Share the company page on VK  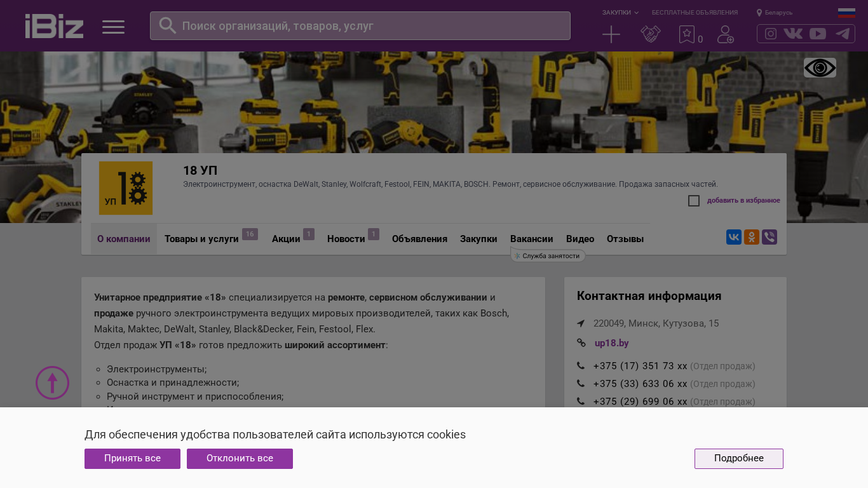734,237
